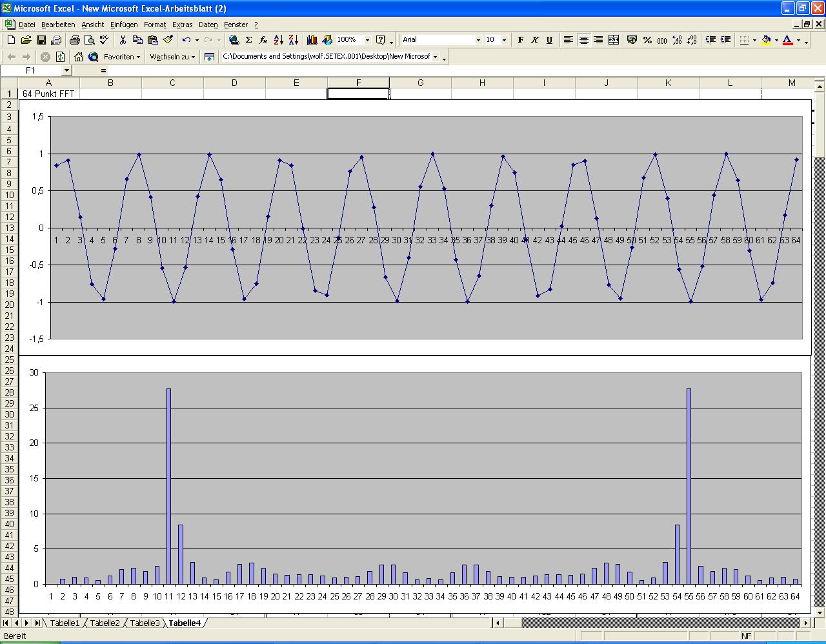The image size is (826, 644).
Task: Click the percent style icon
Action: click(x=647, y=40)
